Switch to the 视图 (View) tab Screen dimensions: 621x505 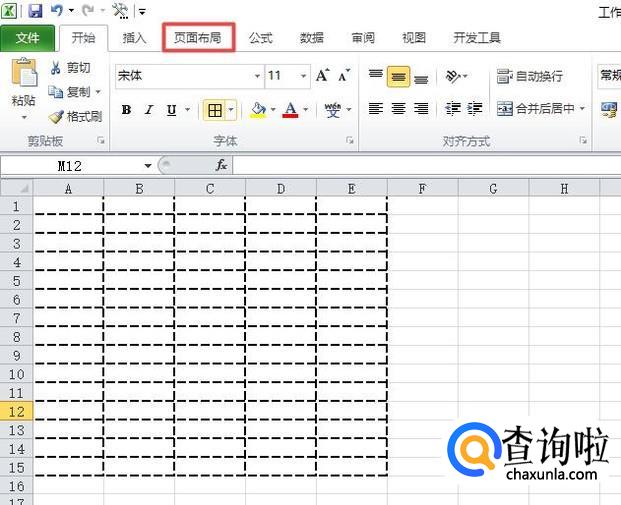pyautogui.click(x=414, y=38)
